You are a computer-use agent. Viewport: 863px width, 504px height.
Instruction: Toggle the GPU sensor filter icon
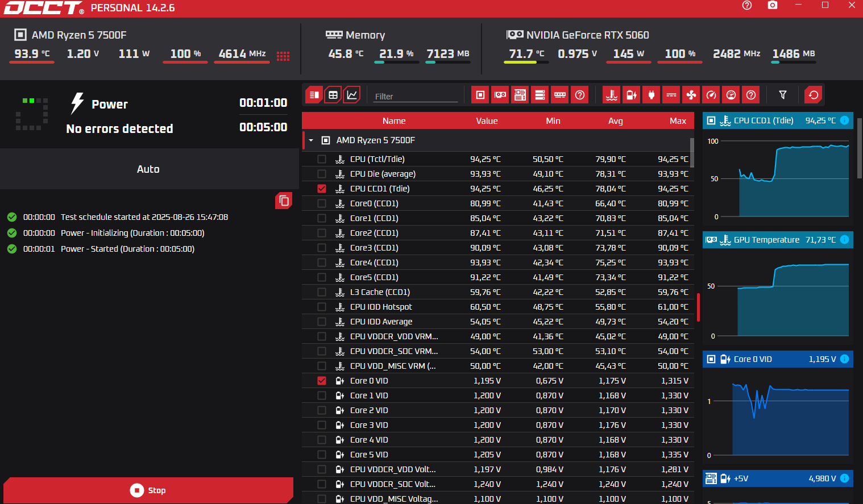tap(500, 95)
